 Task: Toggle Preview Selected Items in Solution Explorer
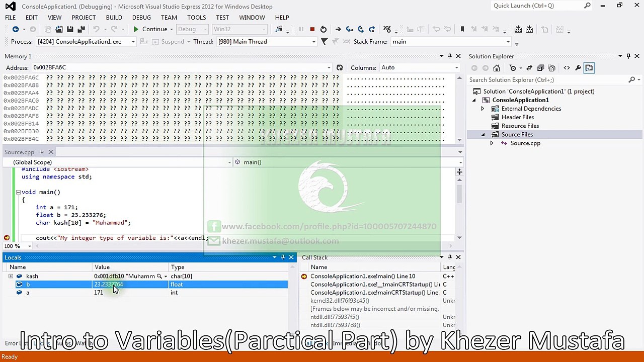coord(589,68)
